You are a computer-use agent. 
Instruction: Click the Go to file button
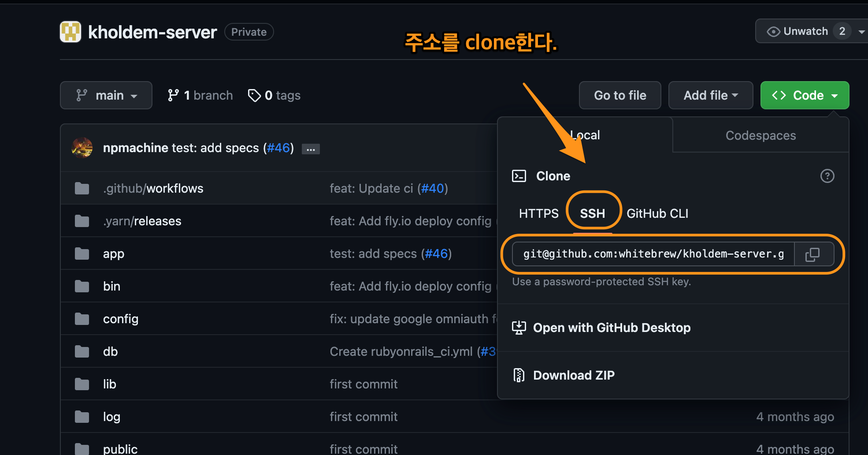coord(619,95)
